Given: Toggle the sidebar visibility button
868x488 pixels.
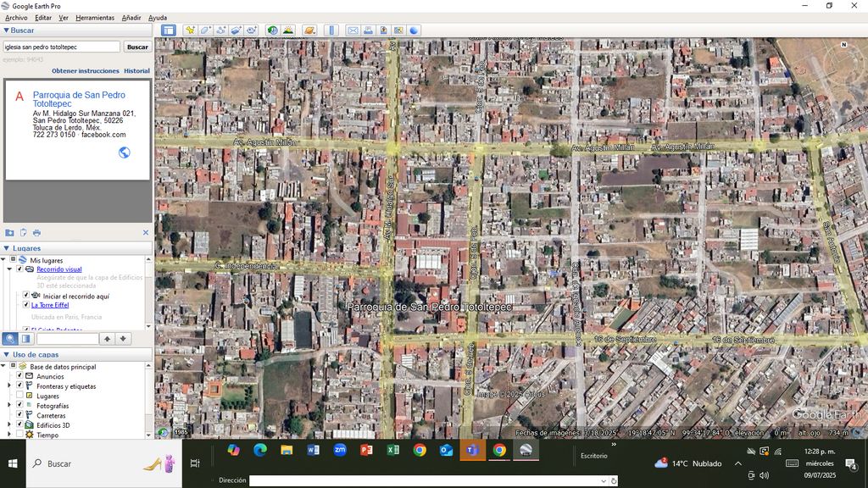Looking at the screenshot, I should click(x=169, y=30).
